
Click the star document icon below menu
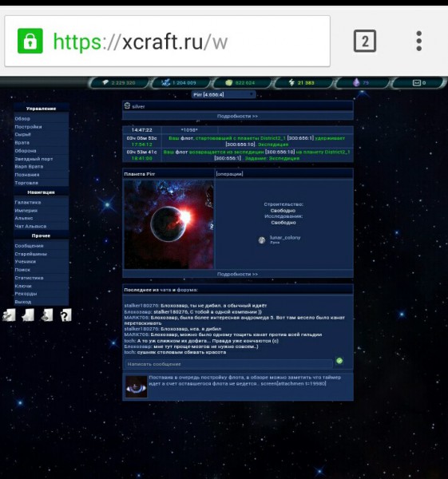click(x=28, y=315)
